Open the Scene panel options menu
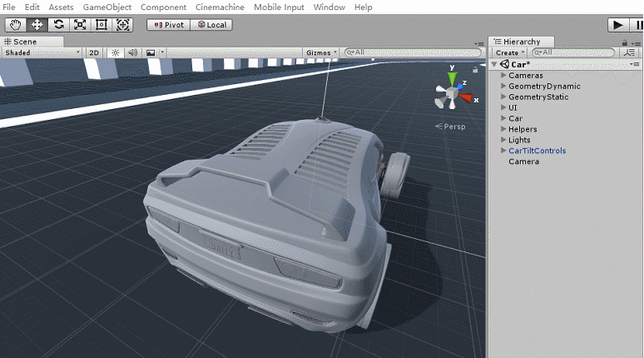 [x=479, y=43]
